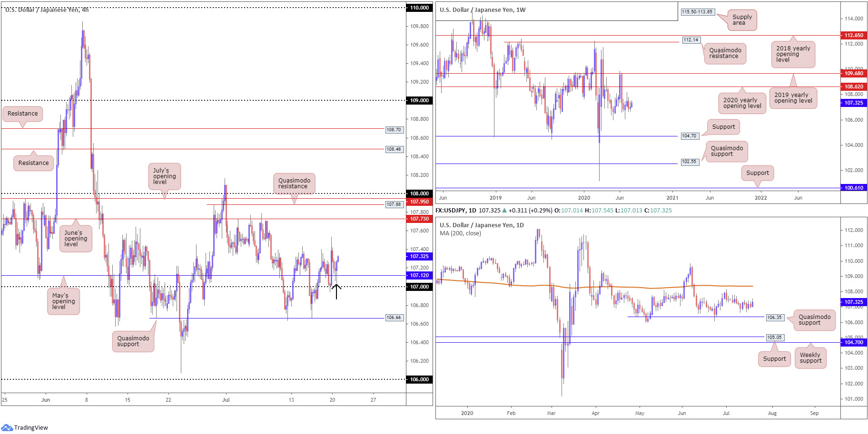This screenshot has width=868, height=434.
Task: Click the 106.66 line price tag
Action: 394,318
